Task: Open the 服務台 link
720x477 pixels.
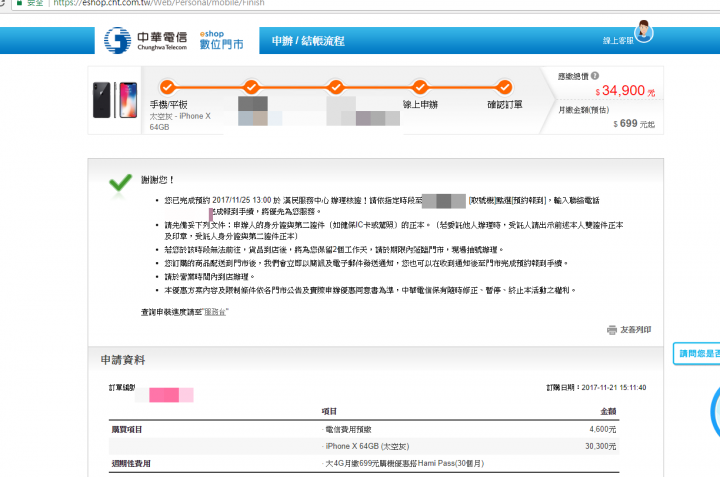Action: 215,312
